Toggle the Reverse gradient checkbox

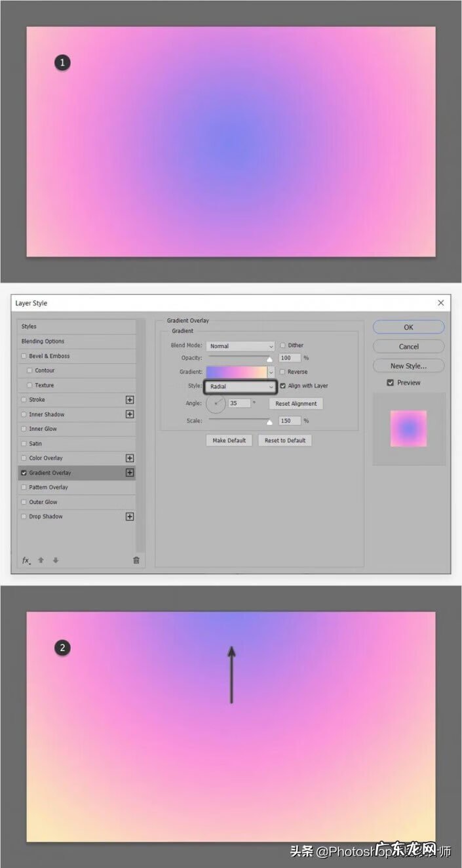tap(283, 372)
